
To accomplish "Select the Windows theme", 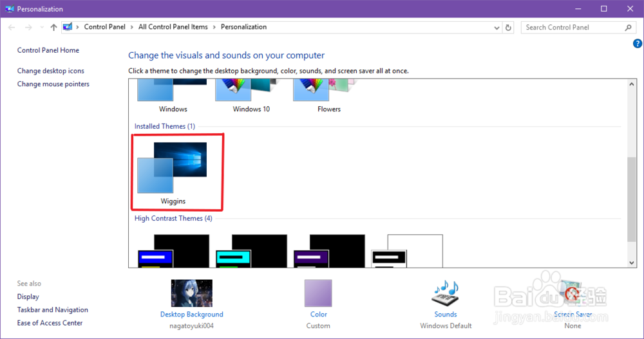I will coord(173,96).
